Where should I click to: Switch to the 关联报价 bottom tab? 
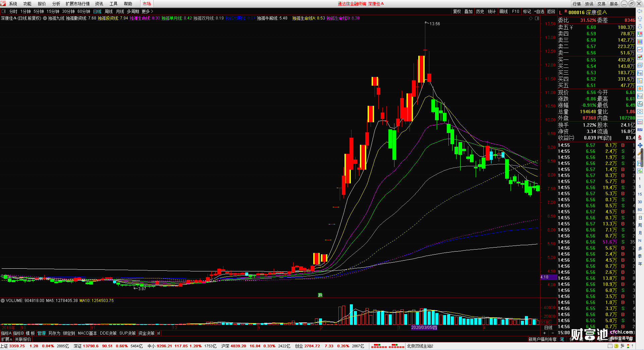[x=23, y=339]
